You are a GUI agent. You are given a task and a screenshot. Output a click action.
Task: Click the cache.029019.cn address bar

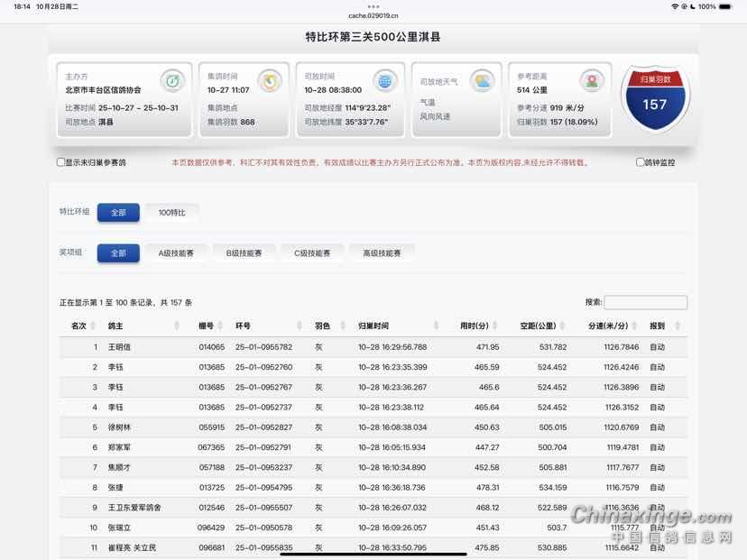click(373, 15)
